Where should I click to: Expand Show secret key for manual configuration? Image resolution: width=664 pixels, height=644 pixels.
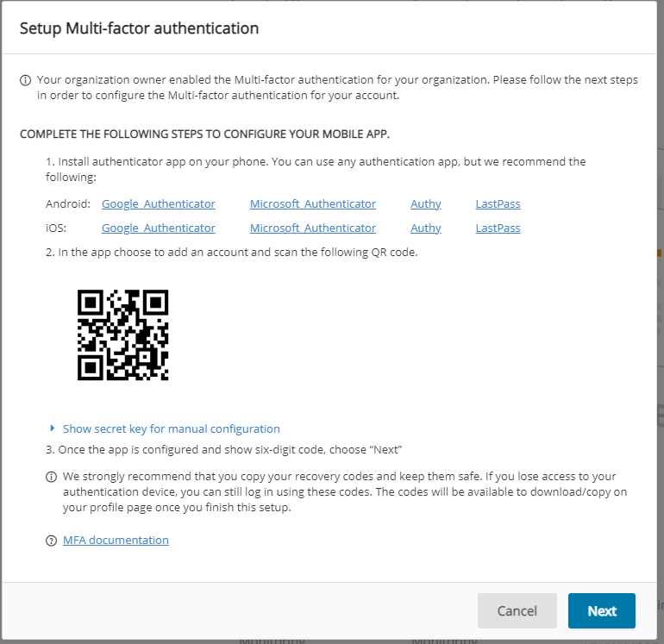(171, 428)
